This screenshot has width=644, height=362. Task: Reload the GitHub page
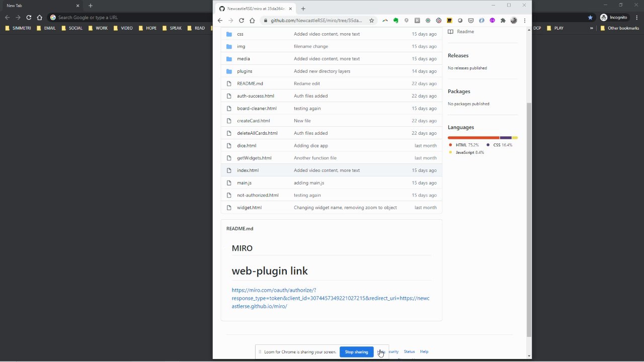coord(242,21)
